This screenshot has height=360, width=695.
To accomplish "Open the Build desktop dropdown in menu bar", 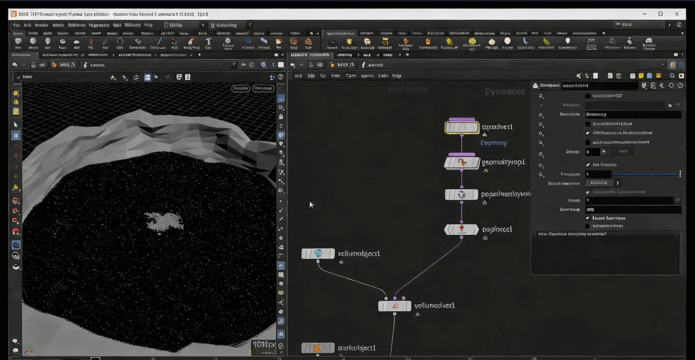I will [185, 25].
